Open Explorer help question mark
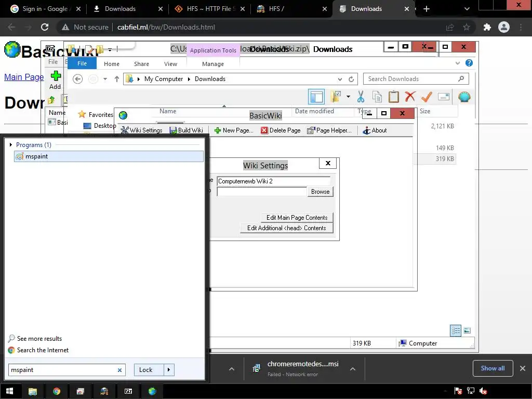 pos(469,63)
